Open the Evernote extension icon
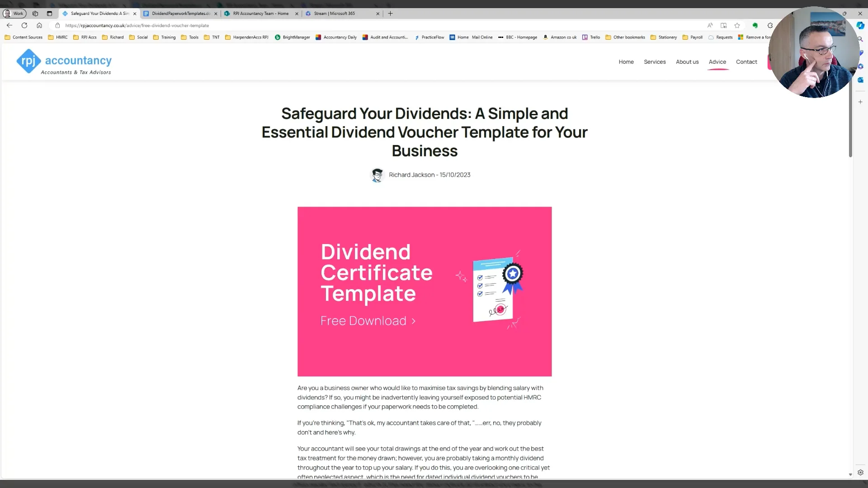The height and width of the screenshot is (488, 868). [755, 25]
